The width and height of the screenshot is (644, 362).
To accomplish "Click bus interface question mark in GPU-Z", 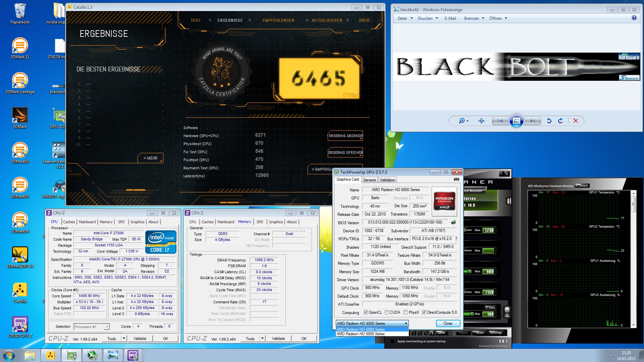I will (x=456, y=239).
